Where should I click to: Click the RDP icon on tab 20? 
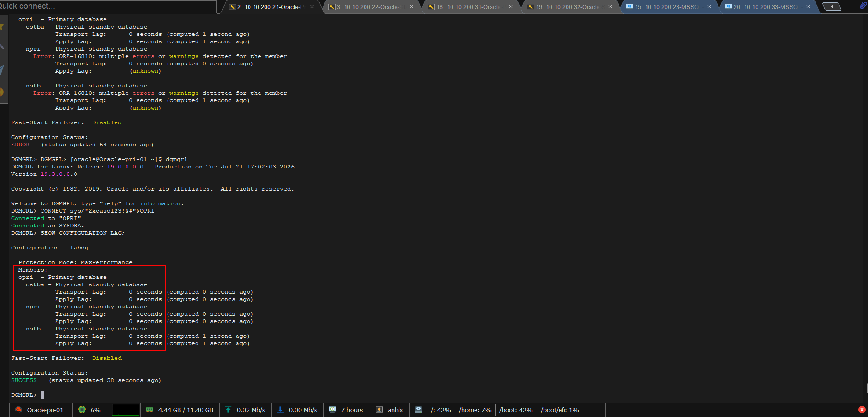coord(729,6)
